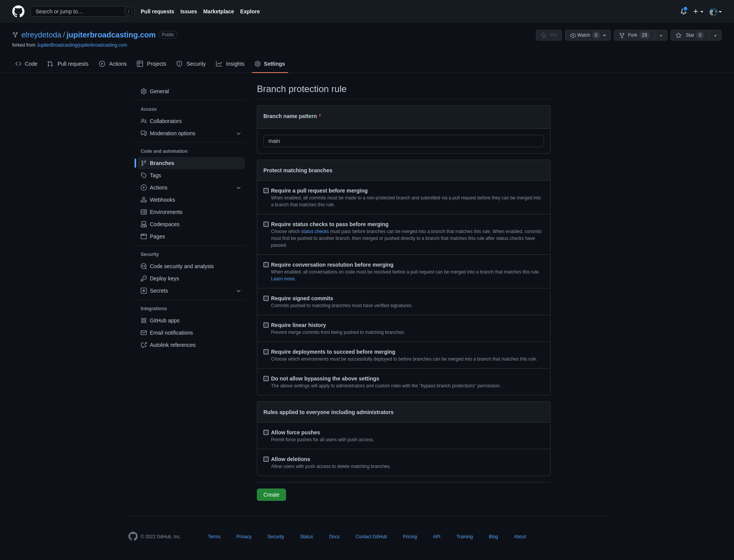The height and width of the screenshot is (560, 734).
Task: Open the new item plus dropdown
Action: pos(698,11)
